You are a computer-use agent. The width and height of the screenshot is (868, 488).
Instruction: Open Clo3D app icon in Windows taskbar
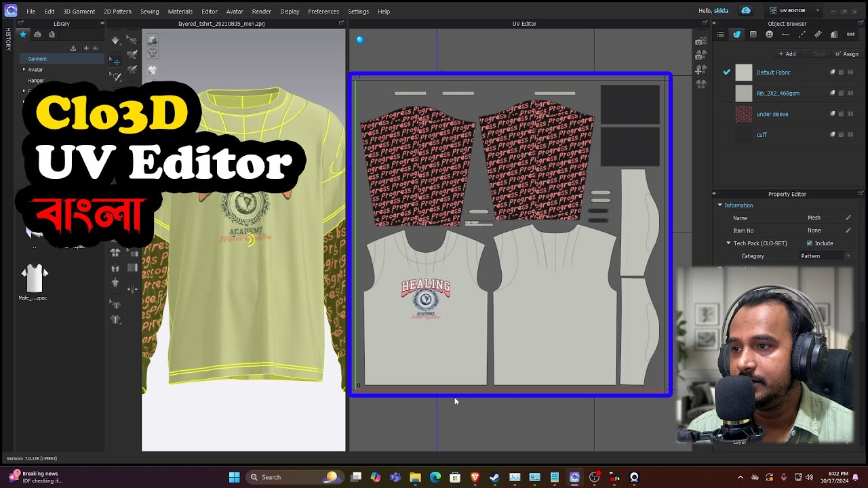point(574,477)
